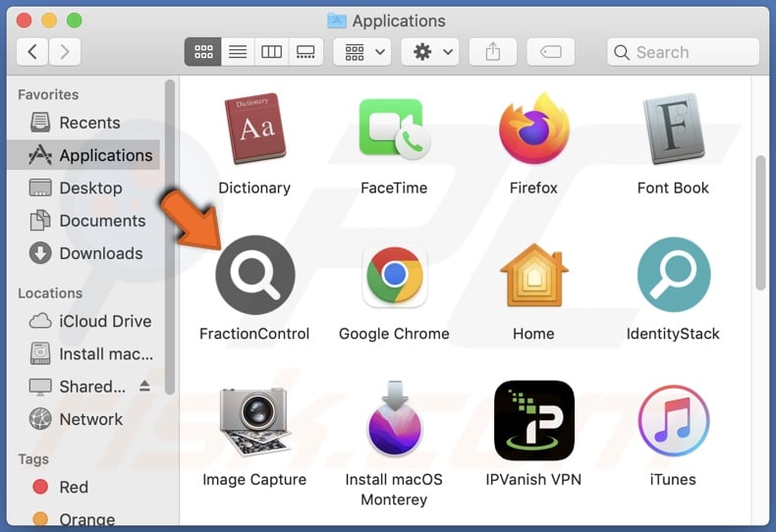Click the Edit Tags toolbar button
Viewport: 776px width, 532px height.
(551, 52)
